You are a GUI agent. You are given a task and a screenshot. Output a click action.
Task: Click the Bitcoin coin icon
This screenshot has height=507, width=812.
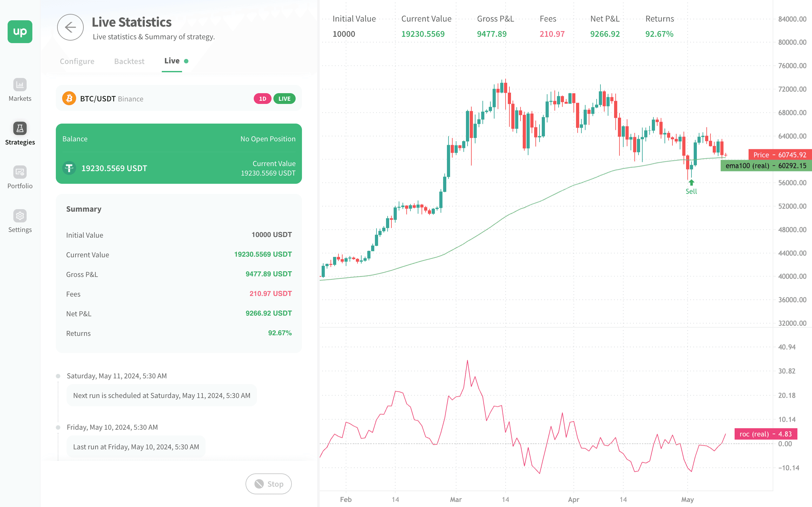[69, 99]
